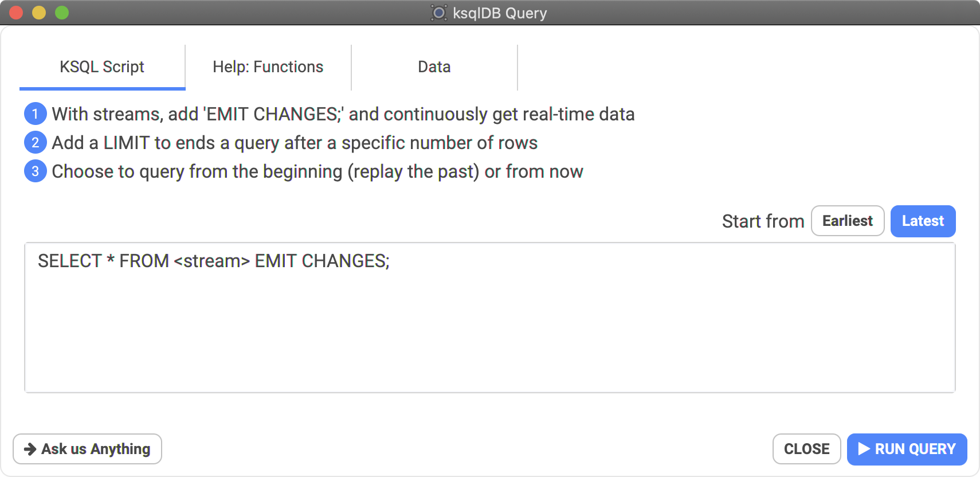
Task: Select Latest as the start point
Action: (x=923, y=221)
